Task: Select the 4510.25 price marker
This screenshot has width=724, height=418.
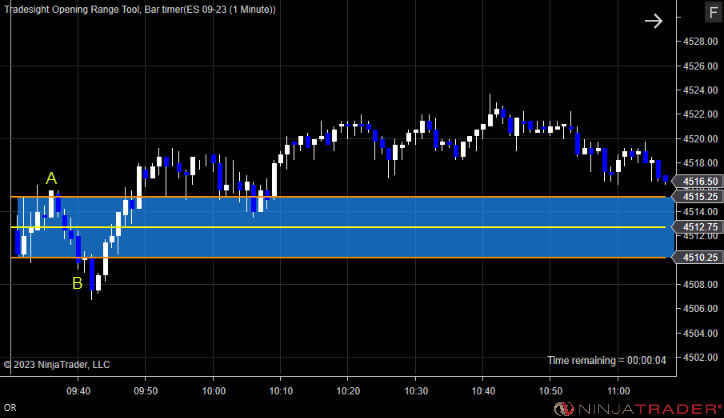Action: click(x=697, y=257)
